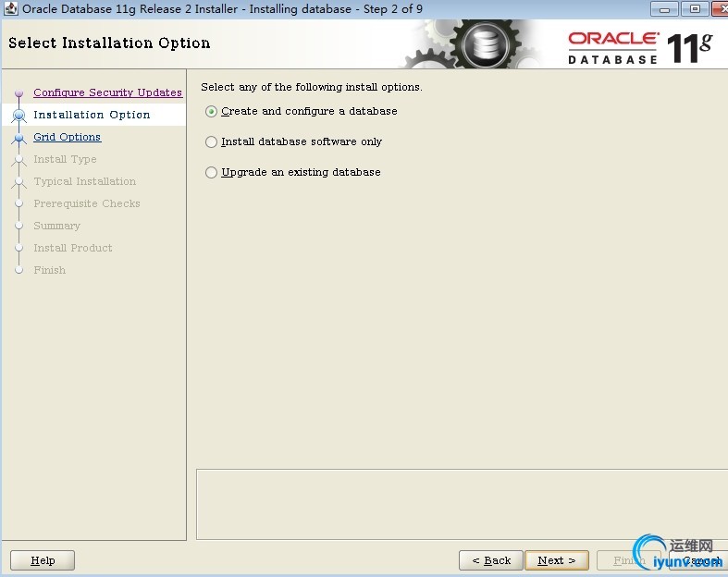Image resolution: width=728 pixels, height=577 pixels.
Task: Open Grid Options step link
Action: pyautogui.click(x=68, y=137)
